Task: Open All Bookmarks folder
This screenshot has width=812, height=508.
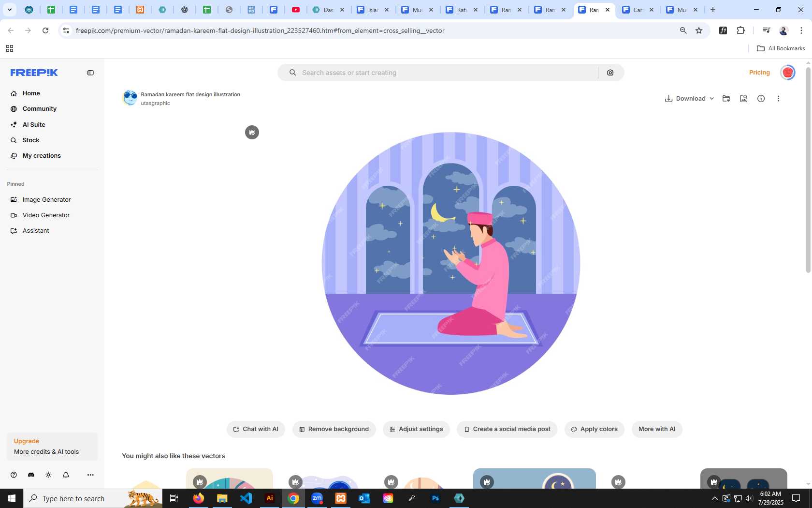Action: [781, 48]
